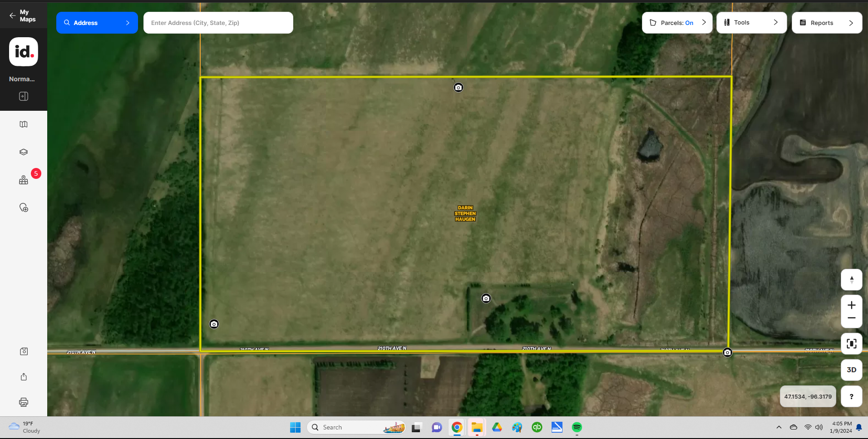Viewport: 868px width, 439px height.
Task: Expand the sidebar panel toggle
Action: [24, 96]
